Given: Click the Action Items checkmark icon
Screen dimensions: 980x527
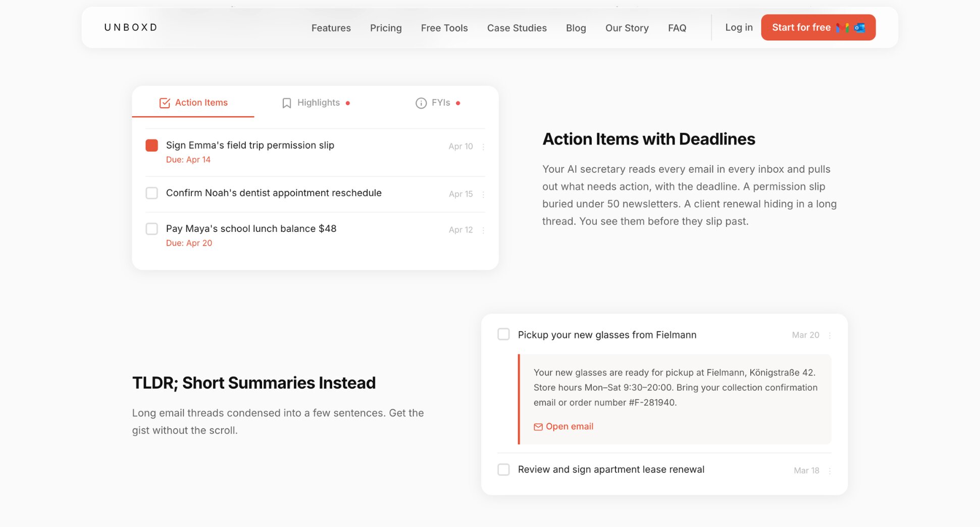Looking at the screenshot, I should [165, 103].
